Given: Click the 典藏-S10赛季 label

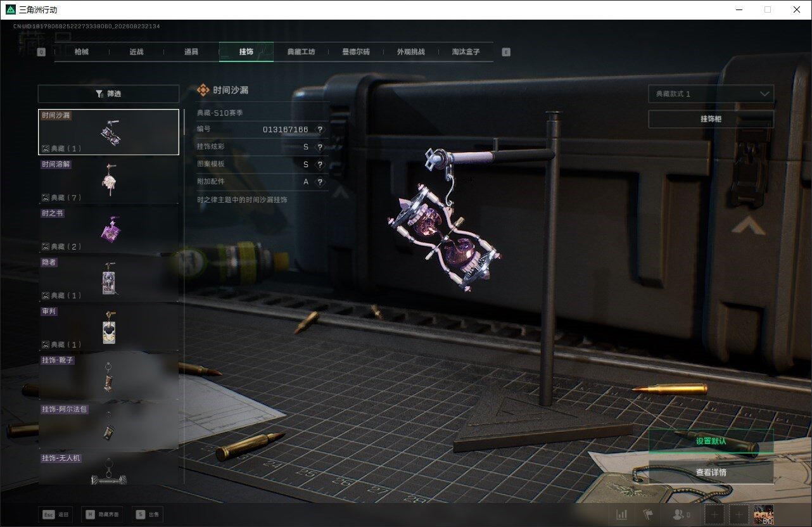Looking at the screenshot, I should click(220, 113).
